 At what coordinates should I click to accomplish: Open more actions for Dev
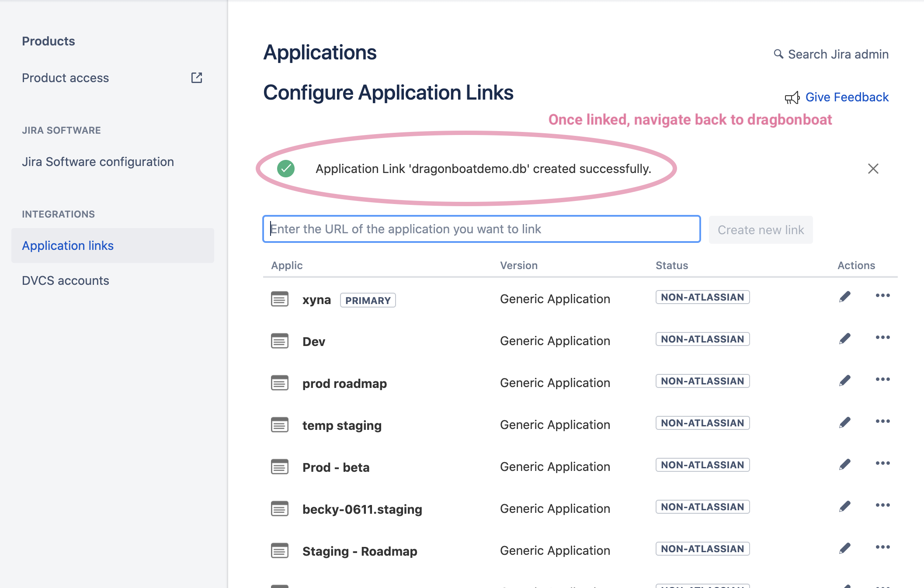(882, 338)
